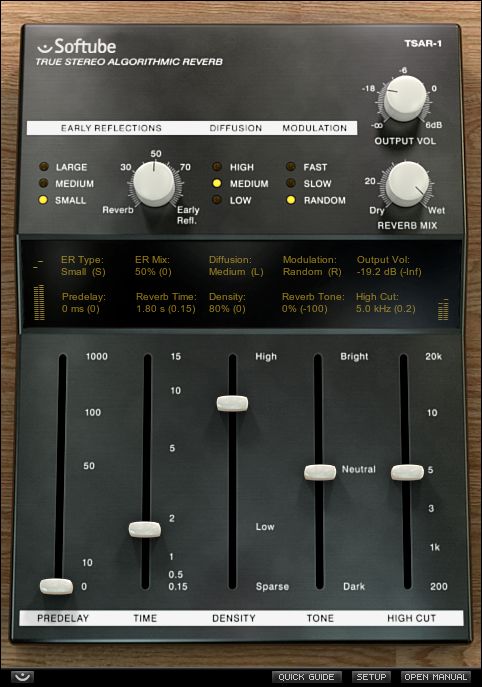Select the SMALL early reflections LED
The height and width of the screenshot is (687, 482).
point(43,200)
